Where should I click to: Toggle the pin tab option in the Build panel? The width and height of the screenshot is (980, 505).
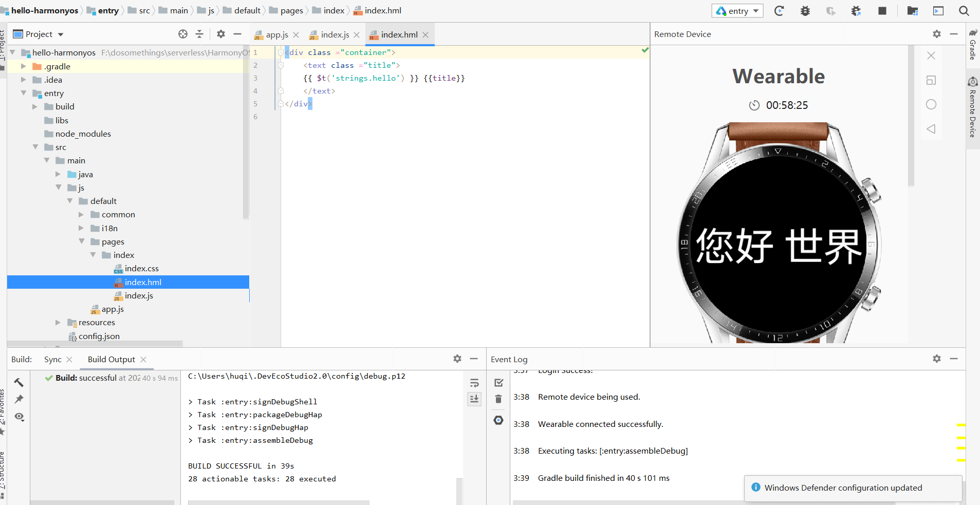pyautogui.click(x=19, y=399)
